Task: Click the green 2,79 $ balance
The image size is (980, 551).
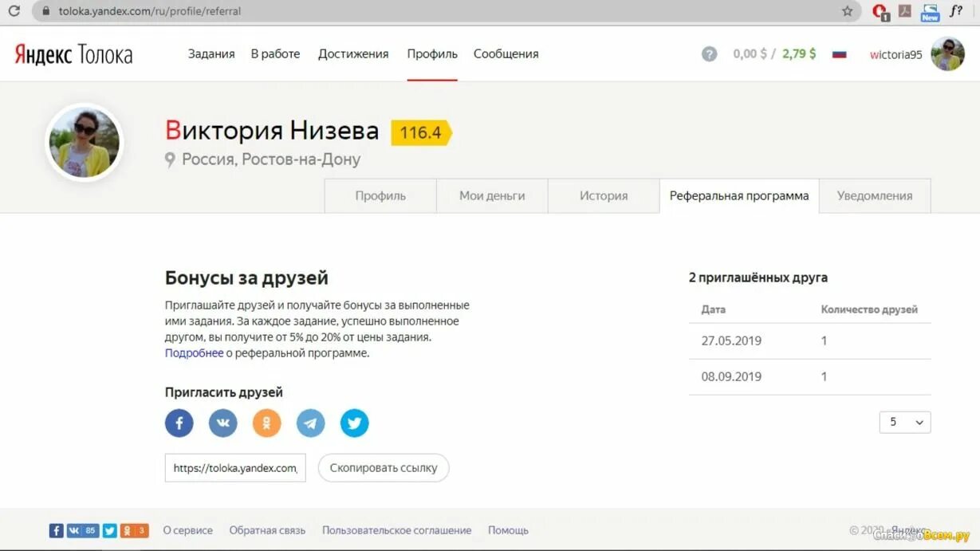Action: 799,54
